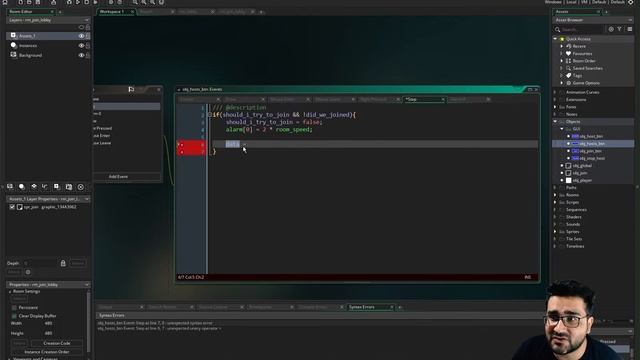
Task: Lock the Instances layer
Action: point(88,46)
